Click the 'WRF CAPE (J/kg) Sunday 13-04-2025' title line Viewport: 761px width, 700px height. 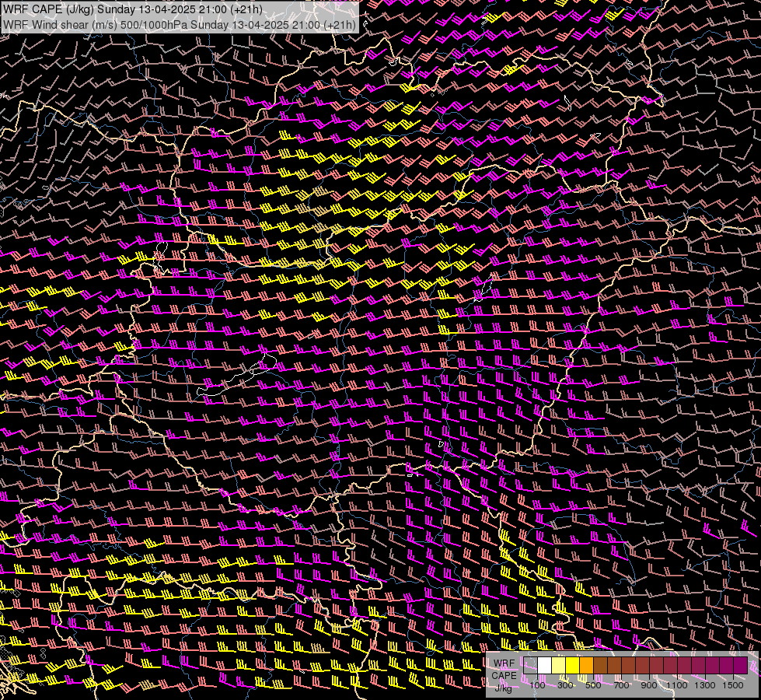click(x=132, y=9)
